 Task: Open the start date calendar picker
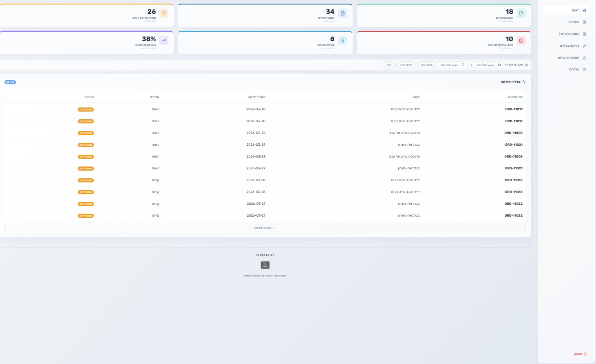499,65
